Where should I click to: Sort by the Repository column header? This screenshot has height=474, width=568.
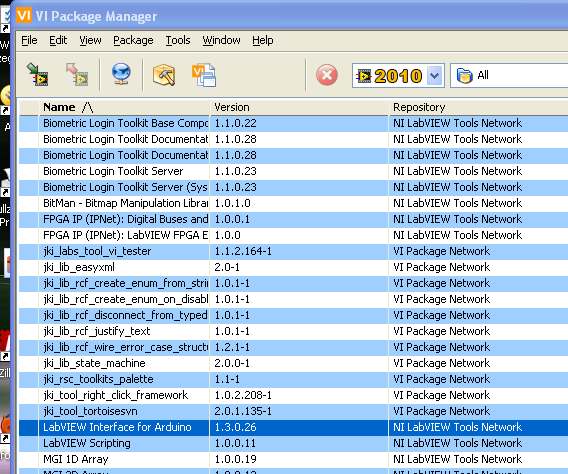click(x=478, y=107)
